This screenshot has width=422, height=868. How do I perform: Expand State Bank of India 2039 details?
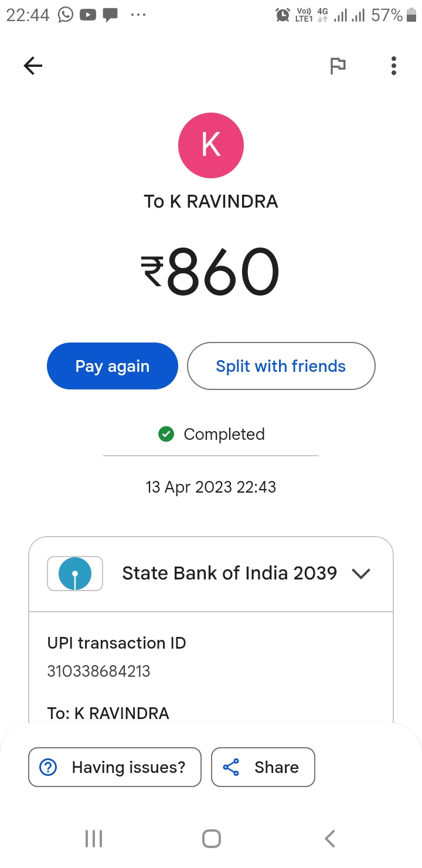(x=229, y=574)
